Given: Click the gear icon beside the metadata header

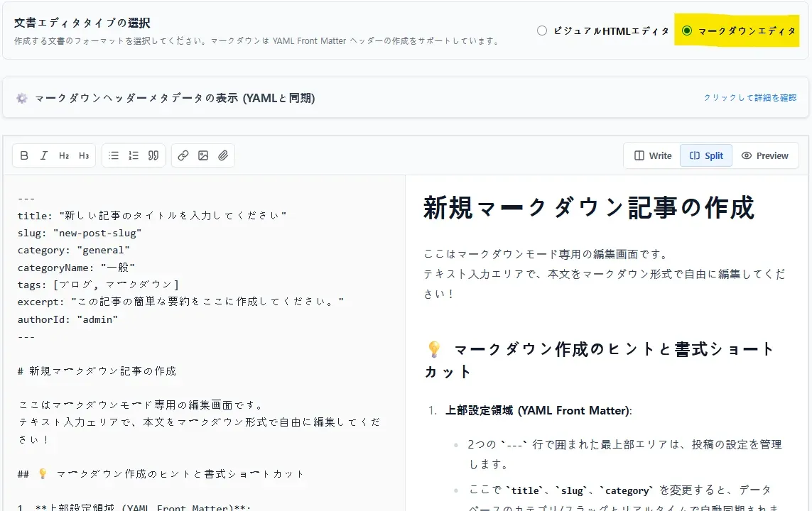Looking at the screenshot, I should [22, 98].
